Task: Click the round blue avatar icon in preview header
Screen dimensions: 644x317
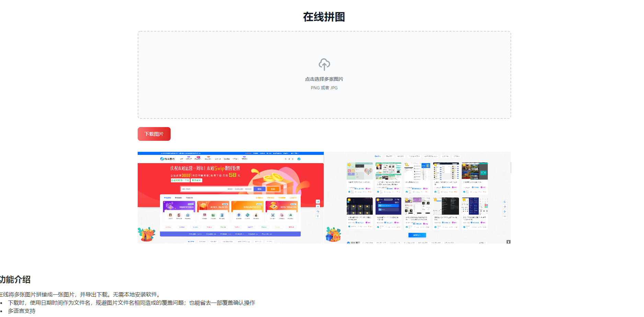Action: [x=299, y=159]
